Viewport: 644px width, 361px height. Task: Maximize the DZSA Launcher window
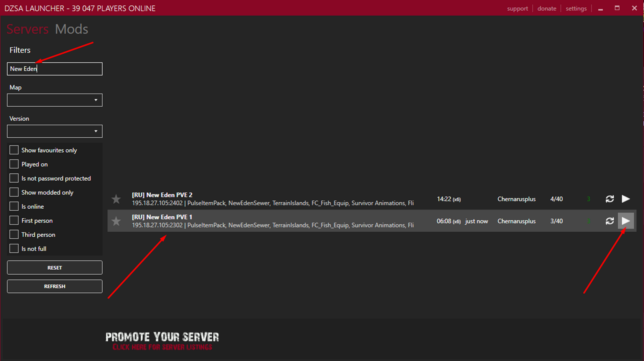pyautogui.click(x=617, y=8)
